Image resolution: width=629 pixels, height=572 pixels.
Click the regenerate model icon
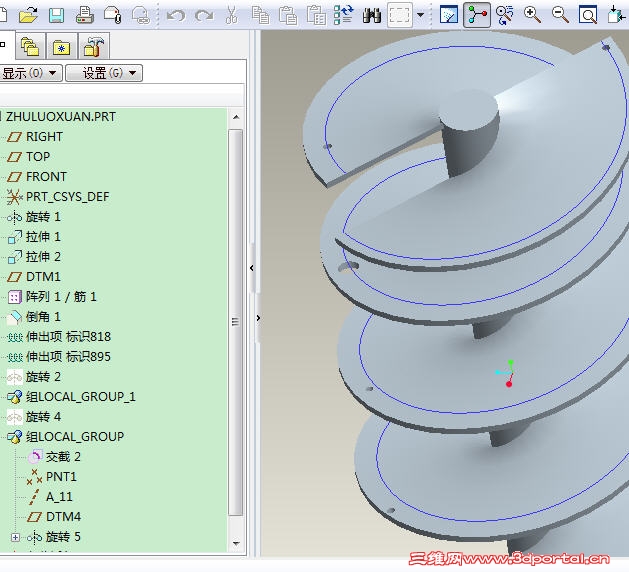[344, 15]
